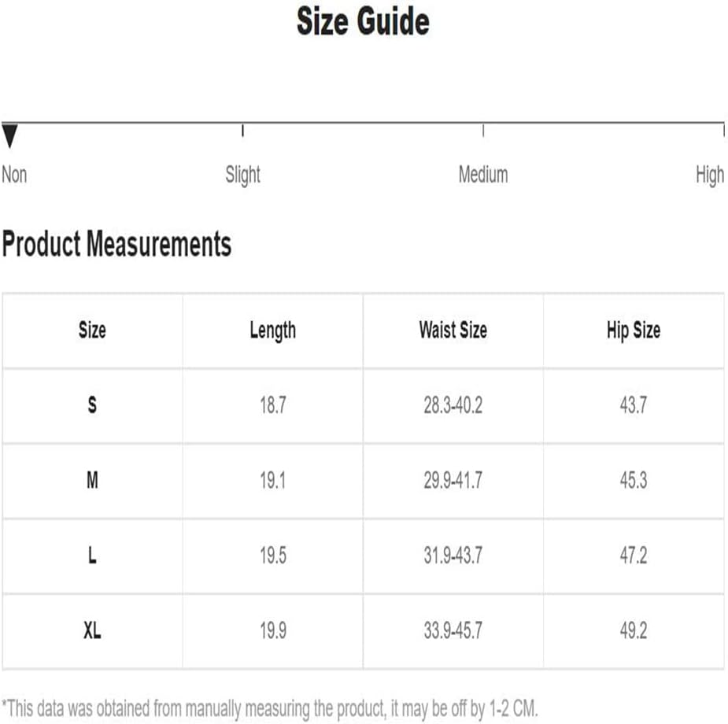Click the Size Guide title
Screen dimensions: 728x724
[x=363, y=21]
